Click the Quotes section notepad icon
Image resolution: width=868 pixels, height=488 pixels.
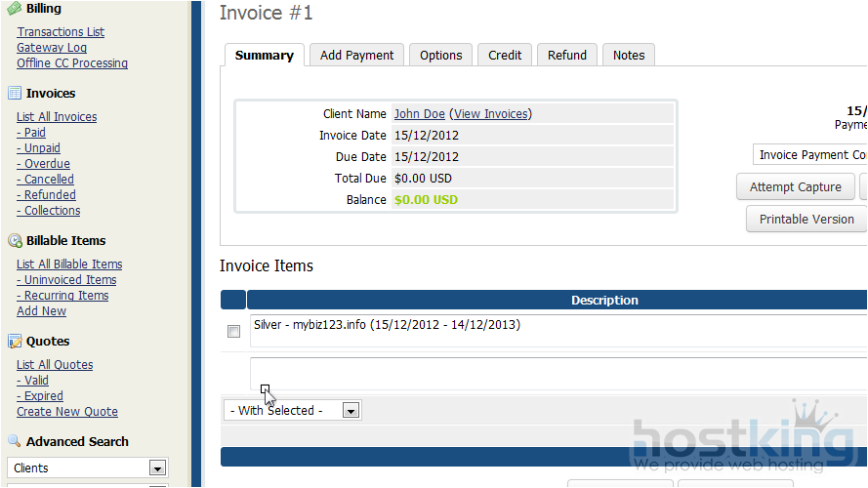(15, 342)
